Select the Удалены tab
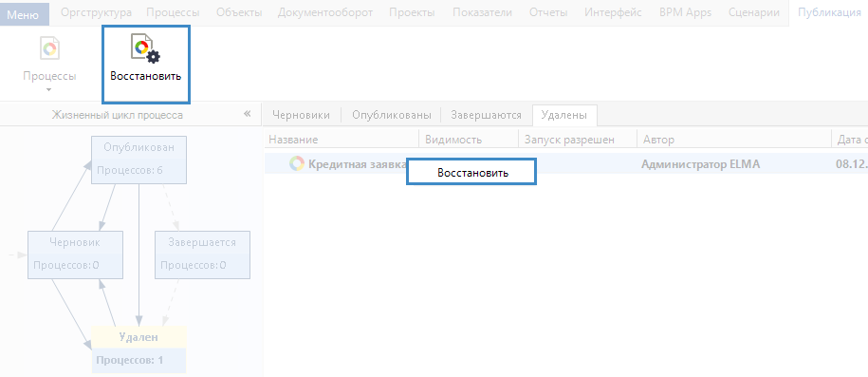 pyautogui.click(x=564, y=115)
